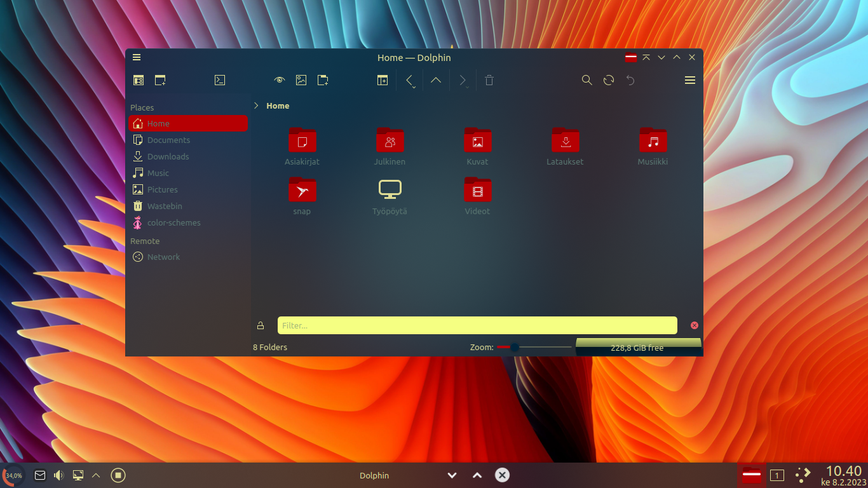Open Wastebin in Places panel
The width and height of the screenshot is (868, 488).
point(188,206)
